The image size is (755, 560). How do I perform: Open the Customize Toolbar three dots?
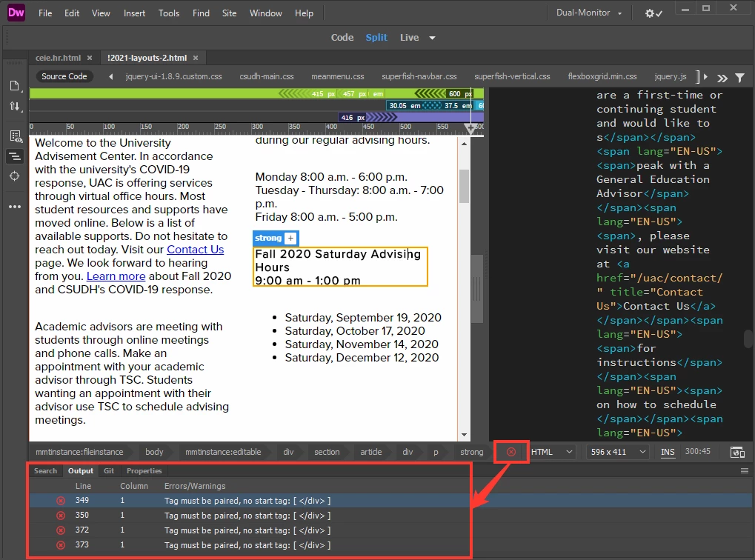pos(14,207)
